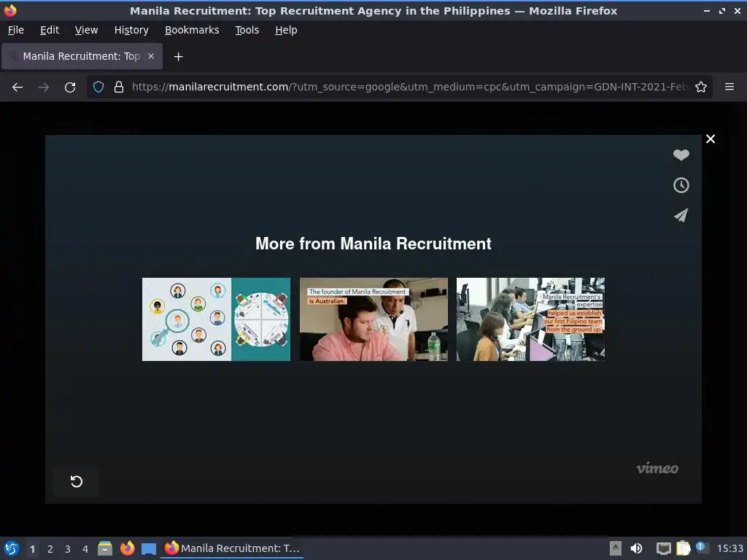This screenshot has height=560, width=747.
Task: Switch to workspace 2
Action: 50,549
